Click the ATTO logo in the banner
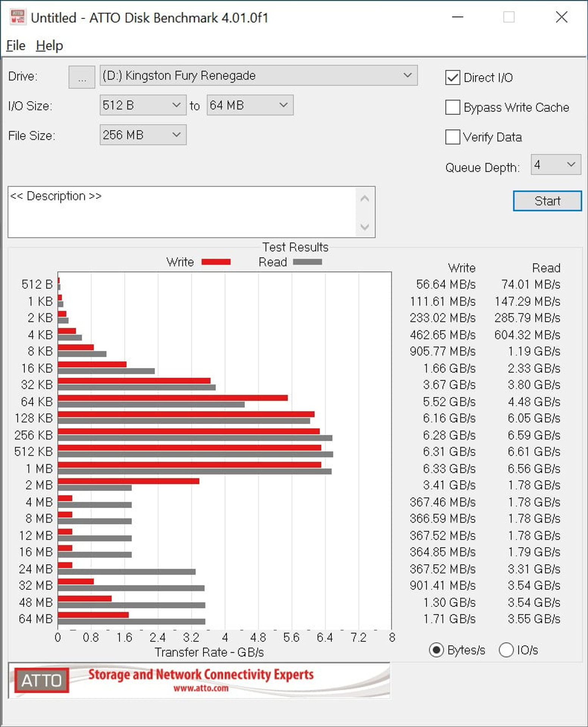Image resolution: width=588 pixels, height=727 pixels. coord(42,680)
